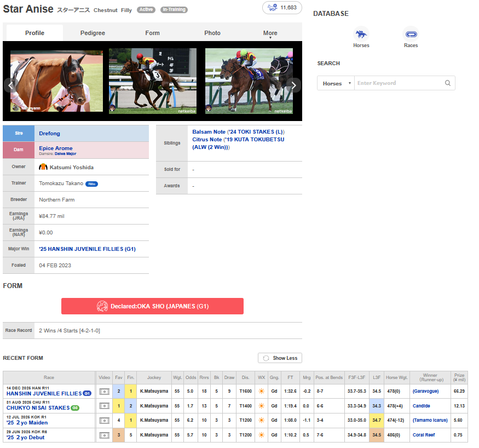
Task: Click the Ritto badge beside trainer
Action: click(x=91, y=184)
